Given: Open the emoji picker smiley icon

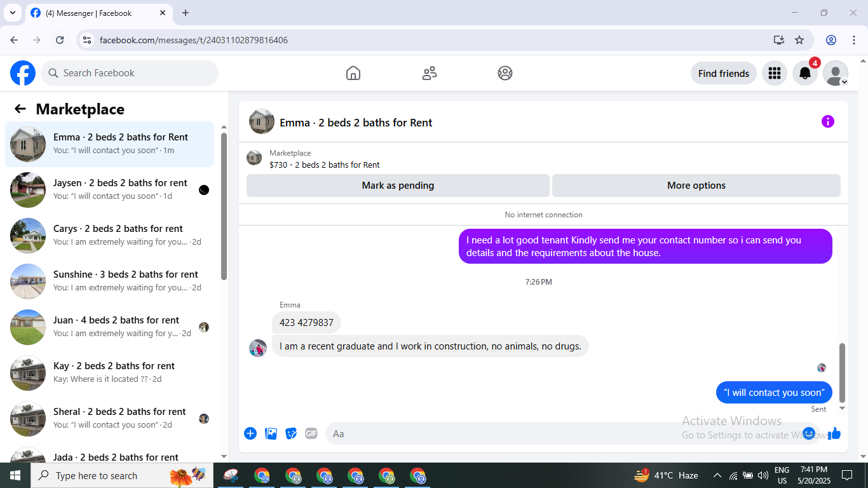Looking at the screenshot, I should click(x=809, y=433).
